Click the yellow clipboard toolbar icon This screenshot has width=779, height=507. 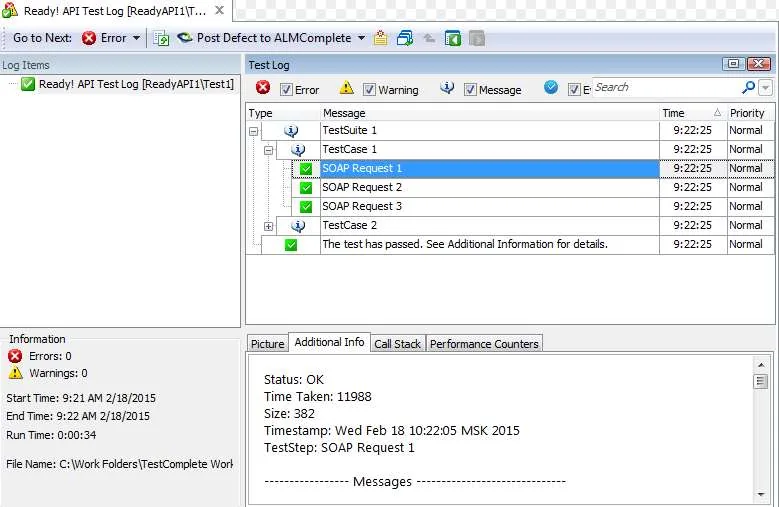(381, 38)
